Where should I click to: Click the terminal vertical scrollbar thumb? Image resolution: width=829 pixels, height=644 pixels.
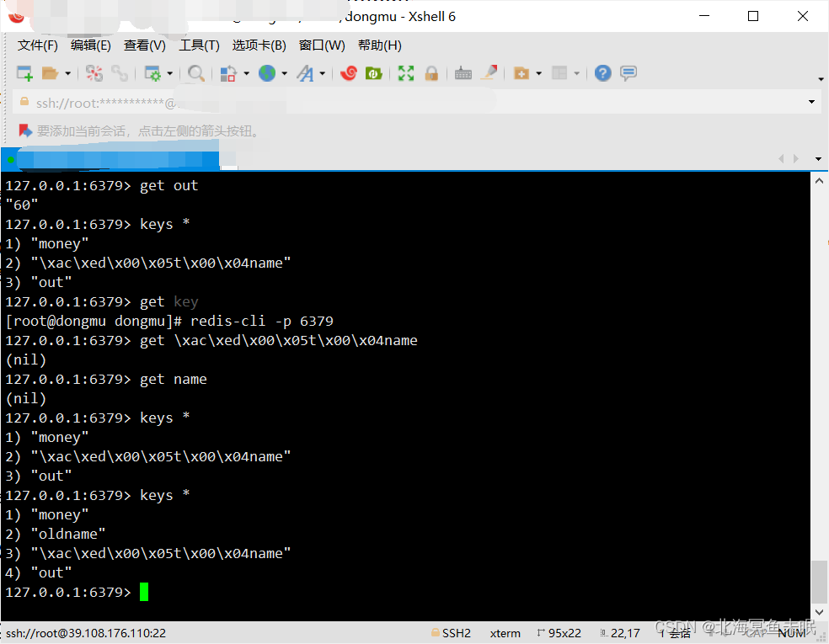tap(820, 581)
